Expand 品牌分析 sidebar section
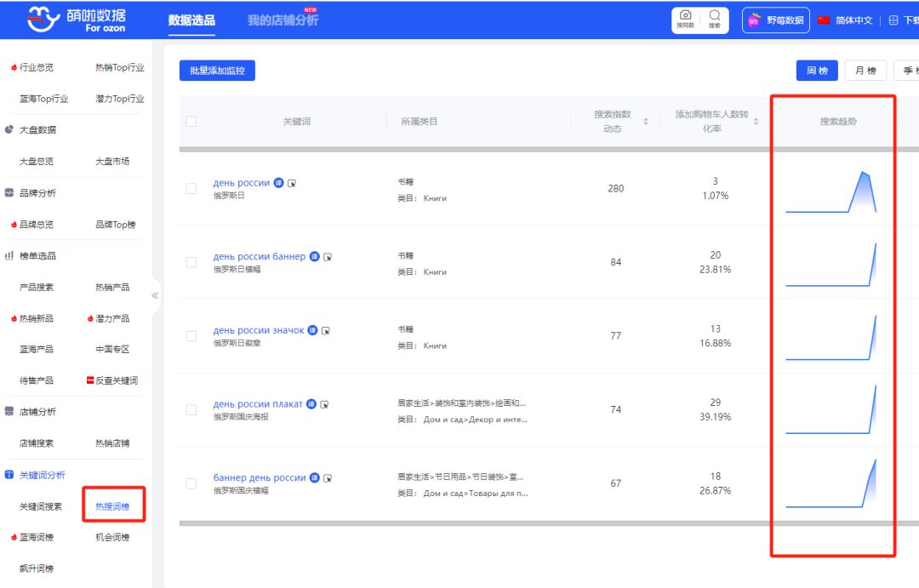Image resolution: width=919 pixels, height=588 pixels. click(37, 193)
